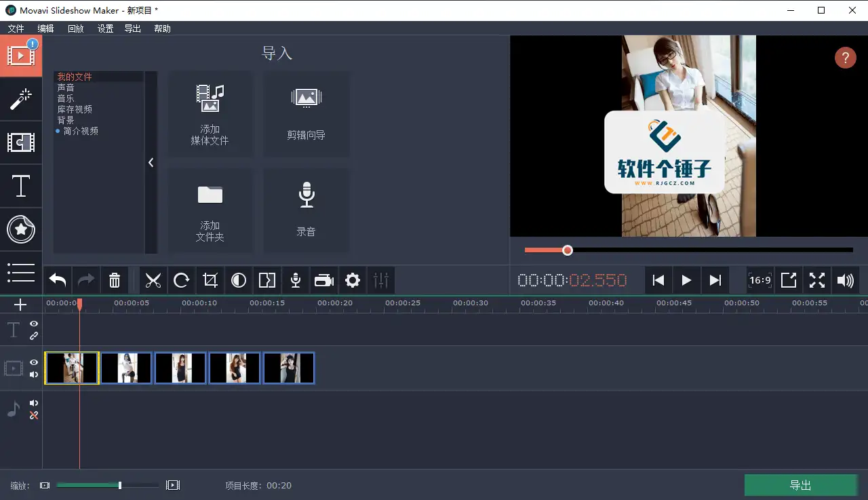Hide the video track eye icon
The image size is (868, 500).
34,363
